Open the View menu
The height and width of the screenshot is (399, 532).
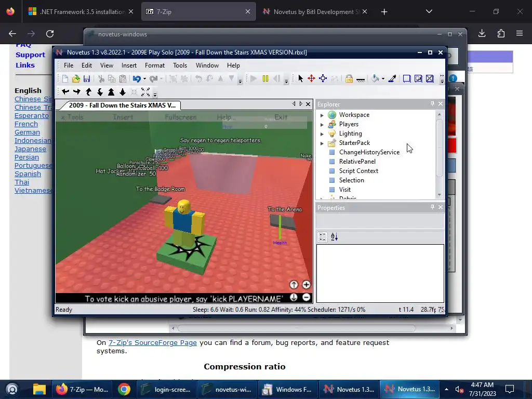(107, 65)
